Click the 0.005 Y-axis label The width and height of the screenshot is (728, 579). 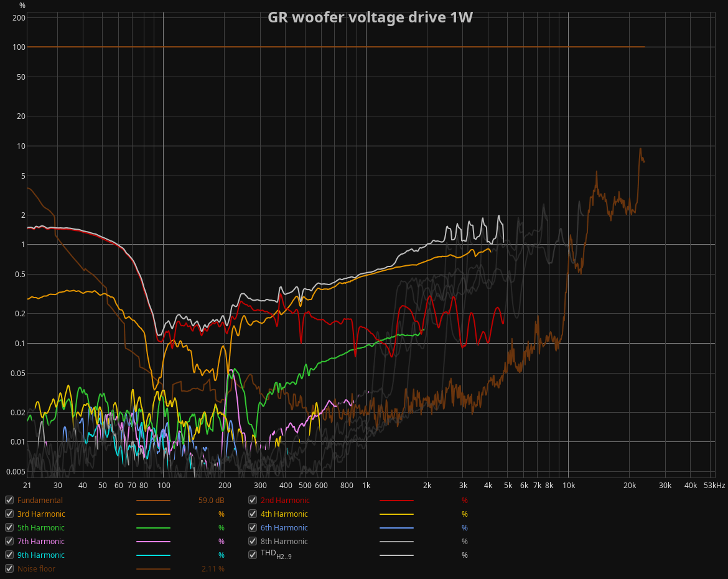[16, 472]
